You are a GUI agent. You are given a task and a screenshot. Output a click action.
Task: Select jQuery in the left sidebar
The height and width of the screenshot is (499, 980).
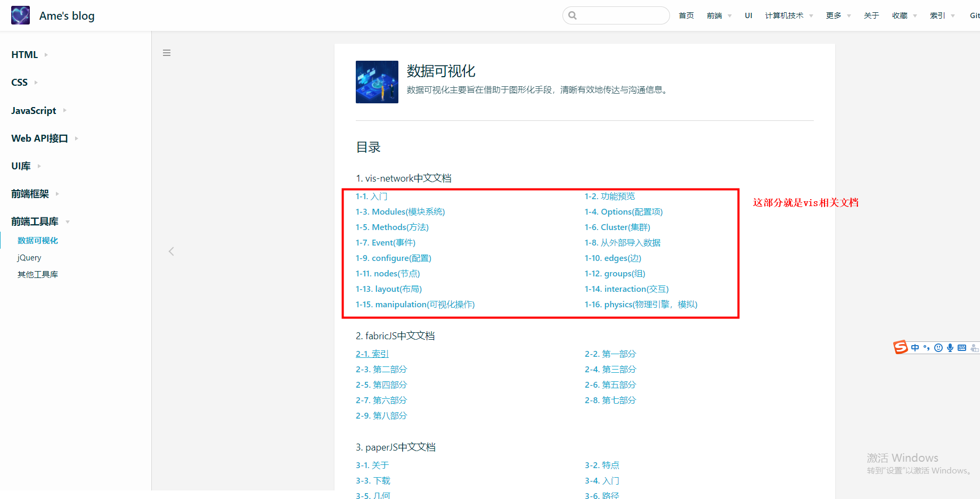pyautogui.click(x=29, y=257)
